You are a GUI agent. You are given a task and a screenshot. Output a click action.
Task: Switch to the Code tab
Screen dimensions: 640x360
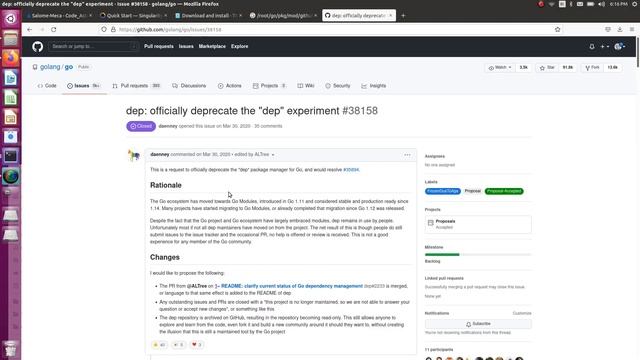pyautogui.click(x=47, y=86)
